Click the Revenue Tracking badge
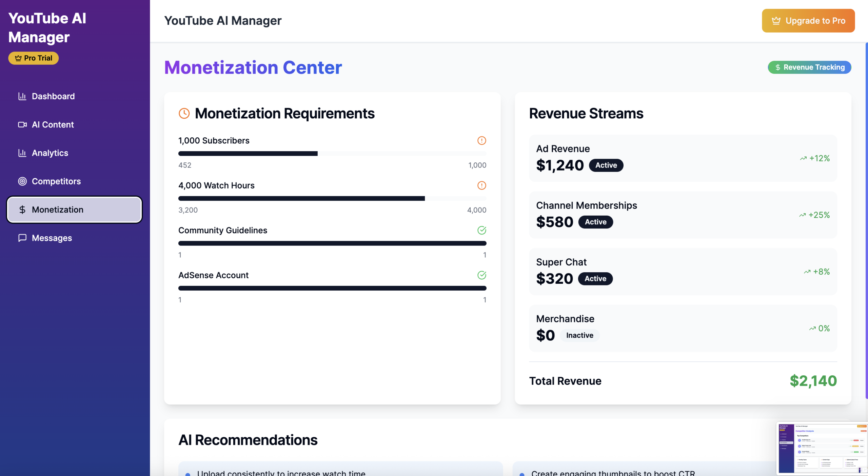The height and width of the screenshot is (476, 868). 809,67
